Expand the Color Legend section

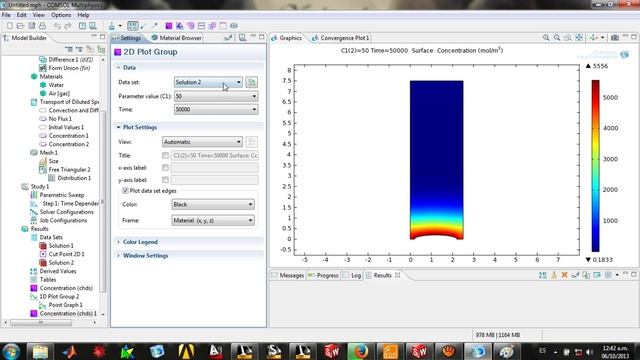point(140,242)
